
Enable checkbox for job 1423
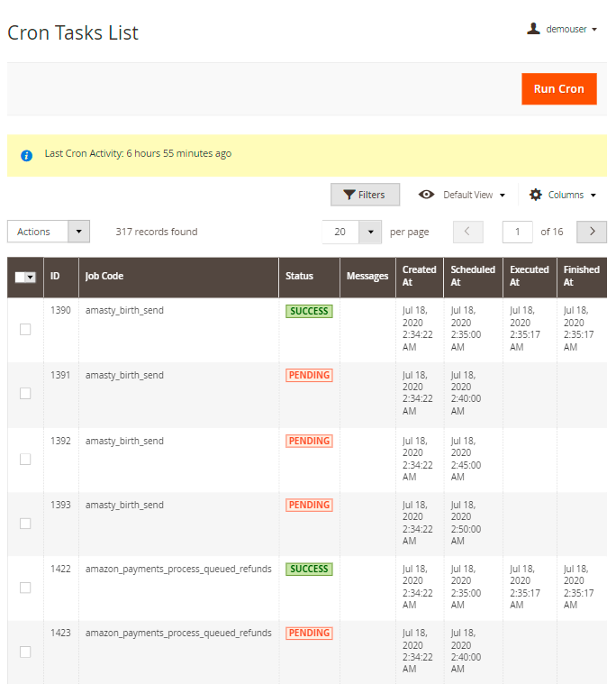click(25, 652)
